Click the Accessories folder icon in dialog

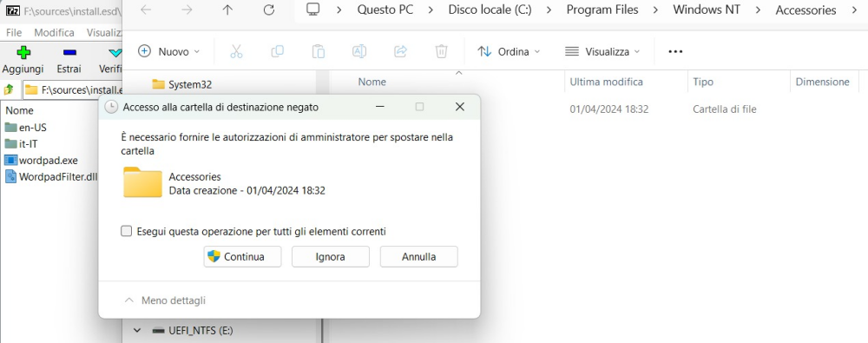[x=142, y=182]
